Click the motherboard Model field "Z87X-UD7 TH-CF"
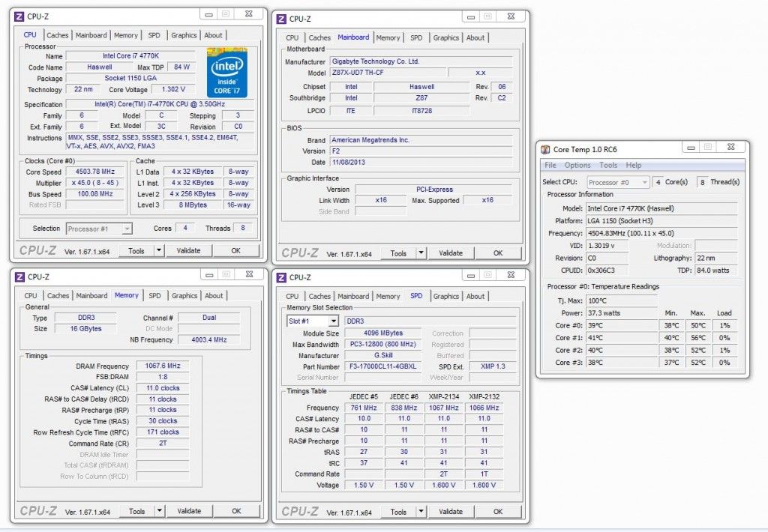The image size is (768, 532). tap(388, 73)
